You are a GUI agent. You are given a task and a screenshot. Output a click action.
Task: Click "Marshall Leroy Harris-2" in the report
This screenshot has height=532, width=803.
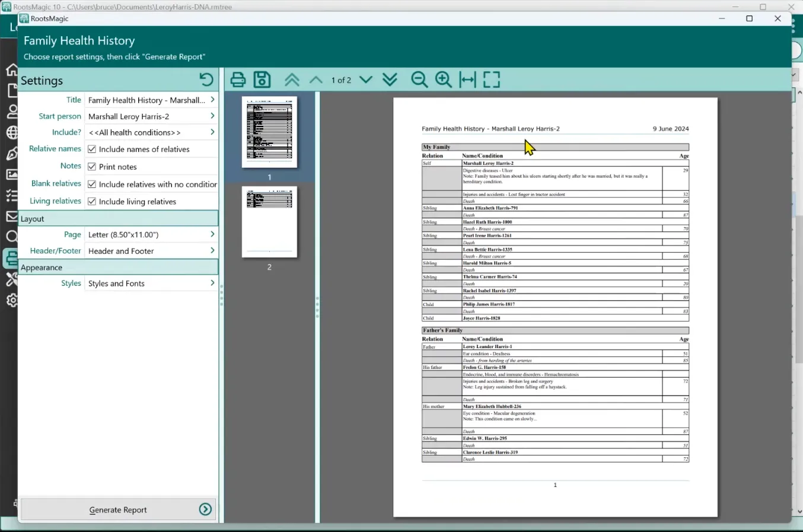click(x=488, y=163)
